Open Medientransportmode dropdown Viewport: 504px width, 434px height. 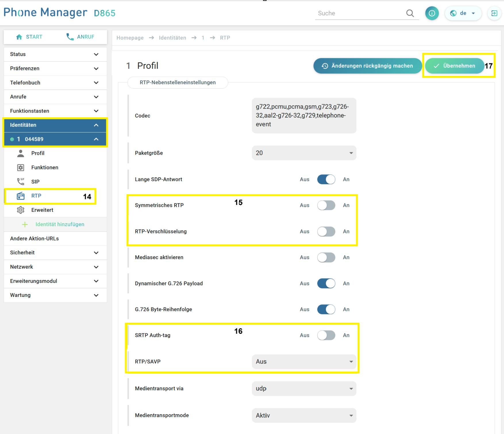tap(304, 415)
